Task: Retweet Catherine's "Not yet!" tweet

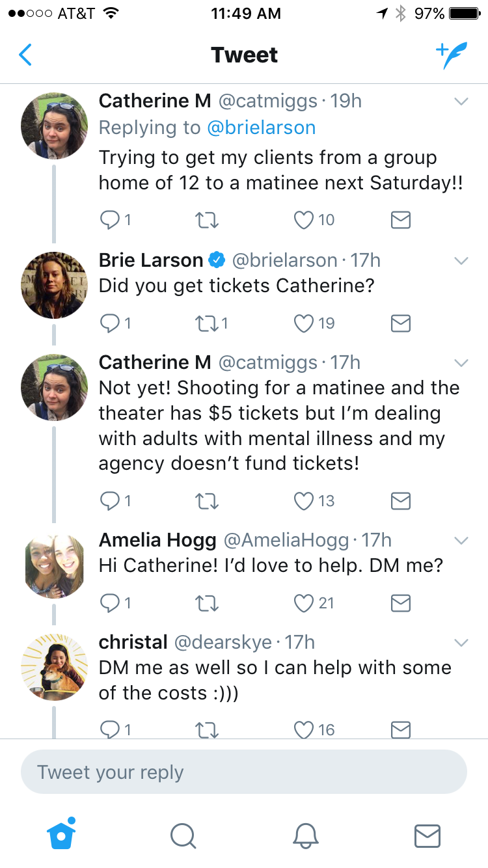Action: click(206, 500)
